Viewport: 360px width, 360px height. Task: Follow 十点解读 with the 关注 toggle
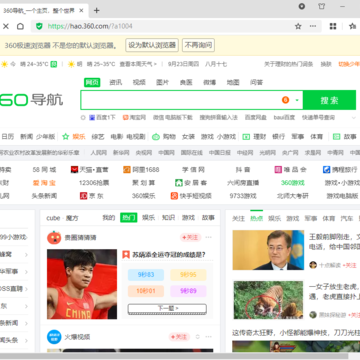[x=349, y=265]
